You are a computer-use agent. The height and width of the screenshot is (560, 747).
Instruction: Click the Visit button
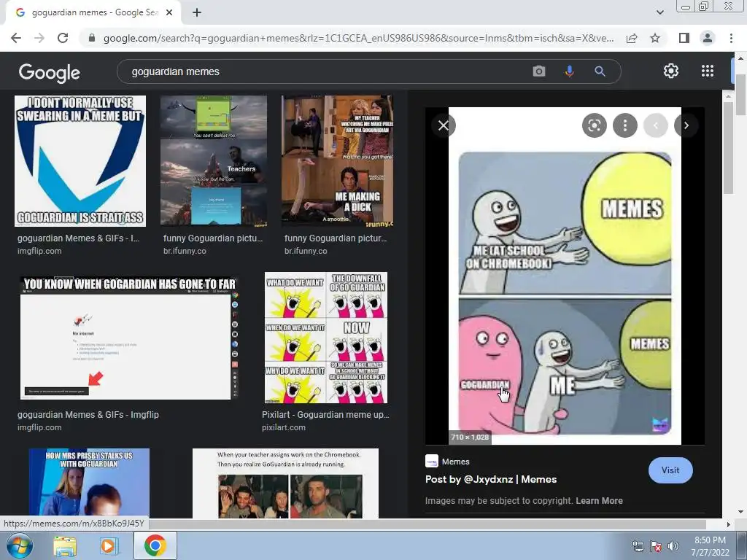click(670, 470)
